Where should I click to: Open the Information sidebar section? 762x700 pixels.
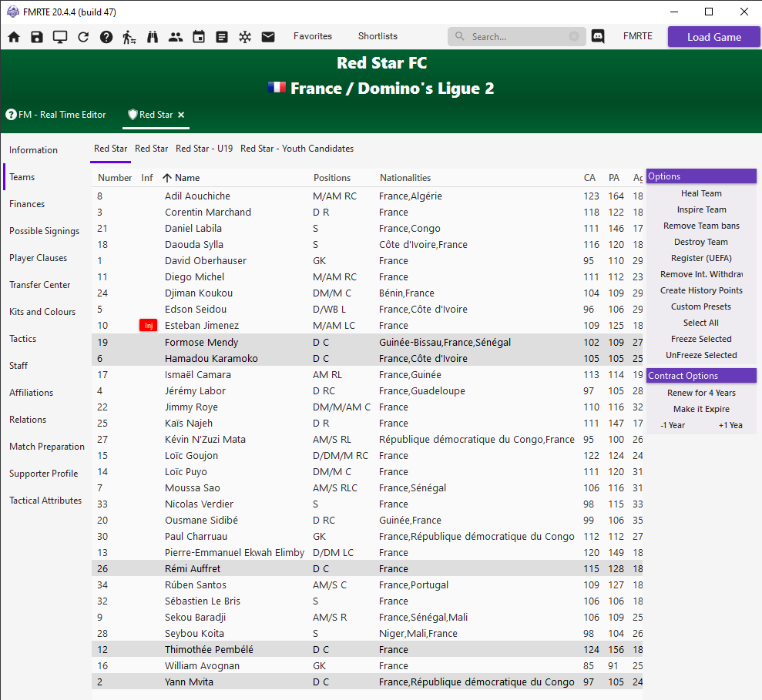33,150
